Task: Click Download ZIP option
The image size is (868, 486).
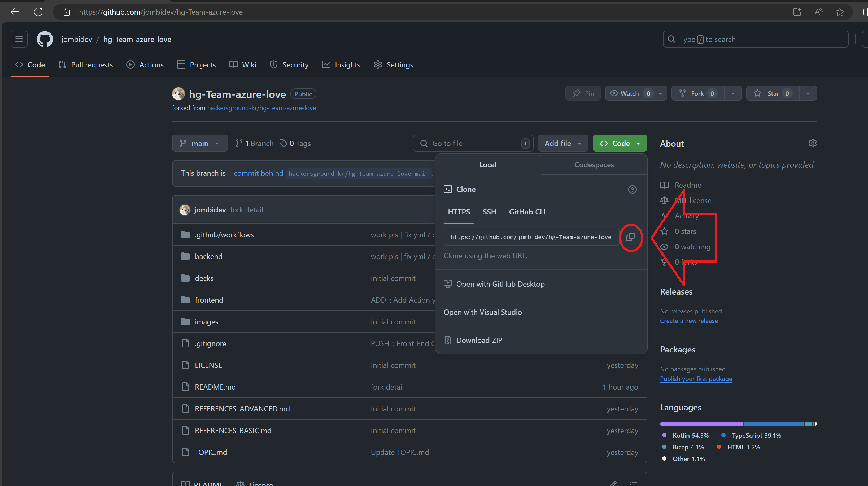Action: tap(479, 340)
